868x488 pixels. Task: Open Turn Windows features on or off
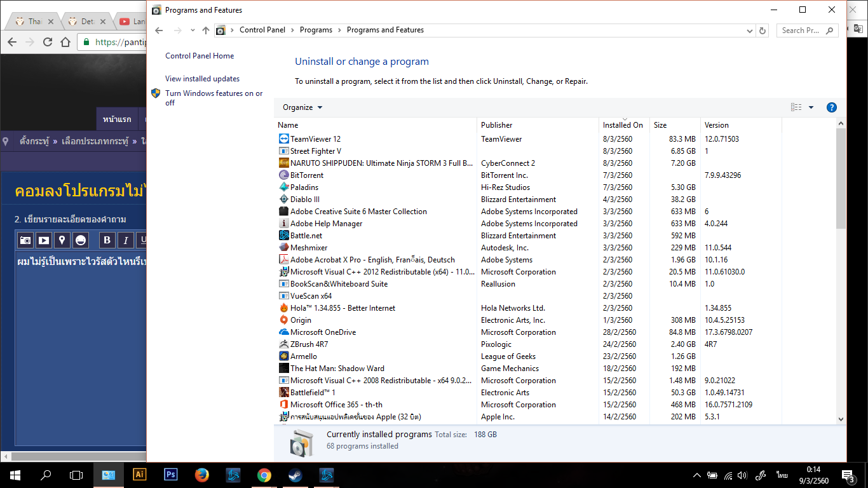pyautogui.click(x=214, y=98)
